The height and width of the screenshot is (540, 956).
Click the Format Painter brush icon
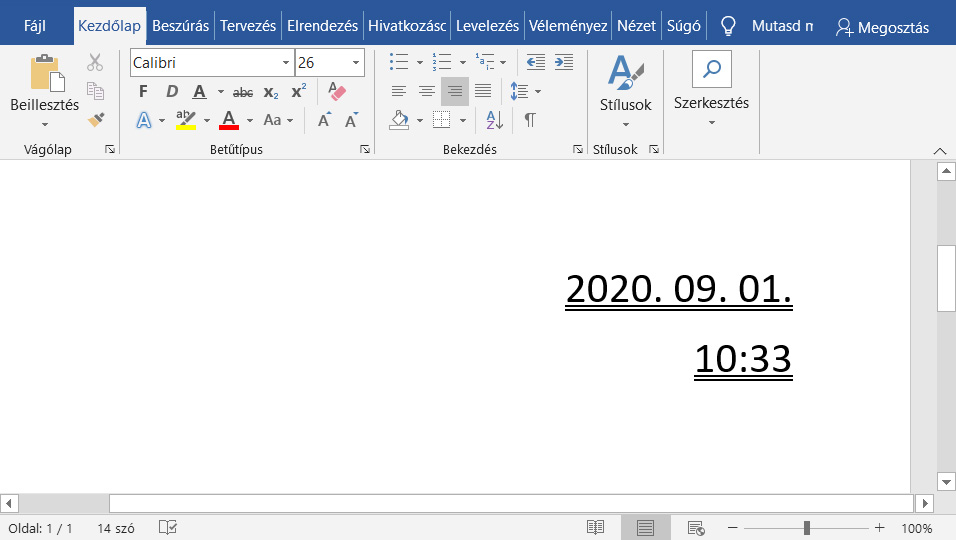click(96, 120)
